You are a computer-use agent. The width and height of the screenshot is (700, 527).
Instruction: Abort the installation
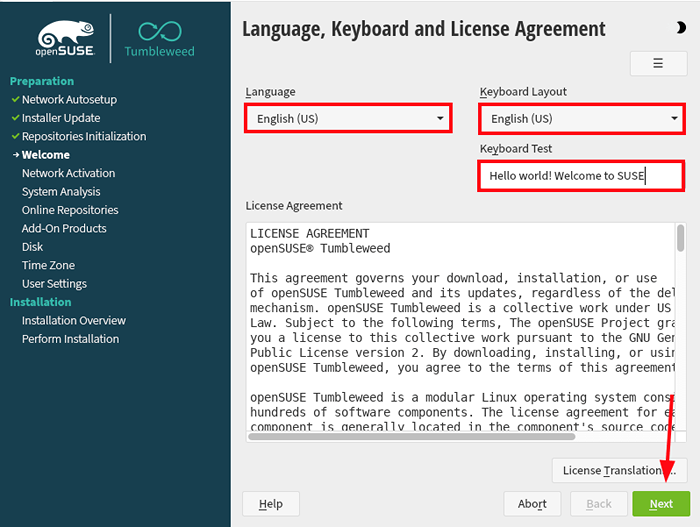click(x=532, y=504)
